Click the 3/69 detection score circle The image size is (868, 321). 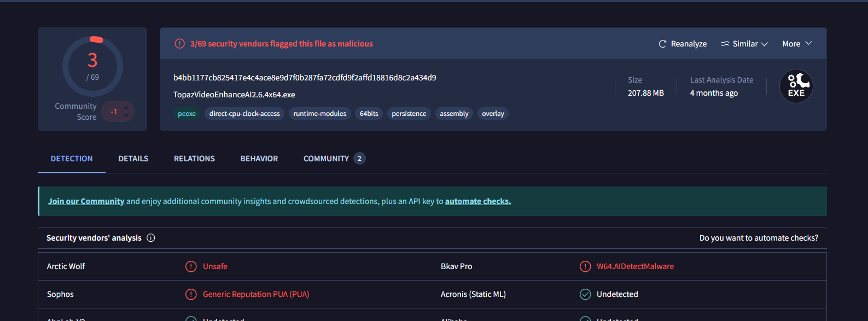(x=92, y=67)
